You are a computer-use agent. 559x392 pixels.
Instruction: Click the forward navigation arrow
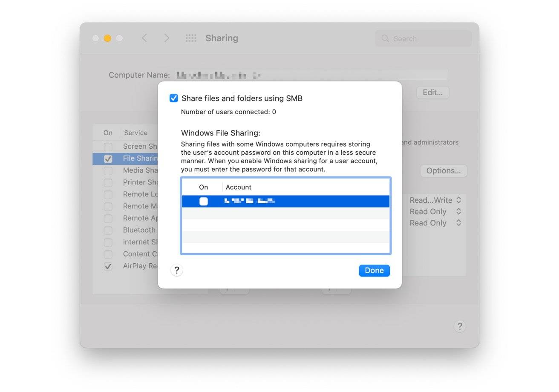click(167, 38)
